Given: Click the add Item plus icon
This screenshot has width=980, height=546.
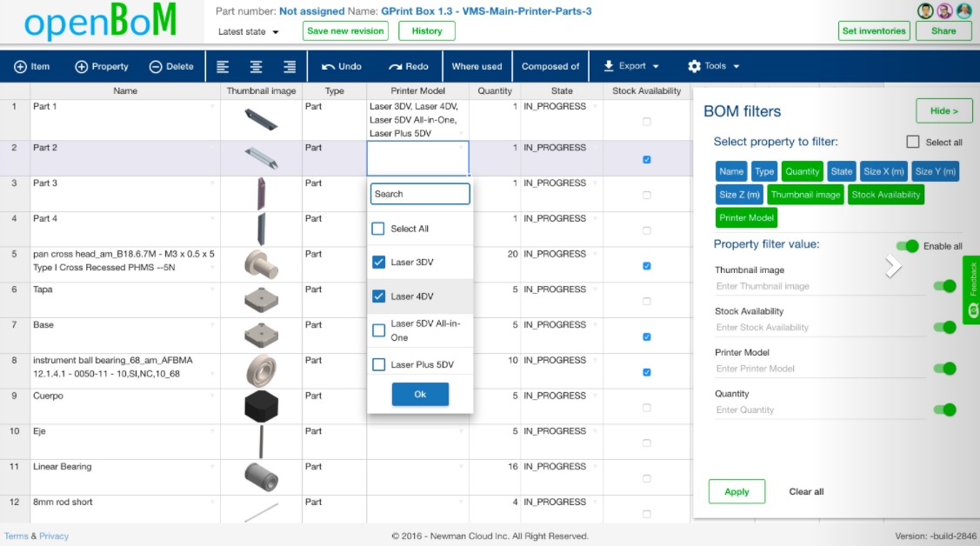Looking at the screenshot, I should [x=20, y=66].
